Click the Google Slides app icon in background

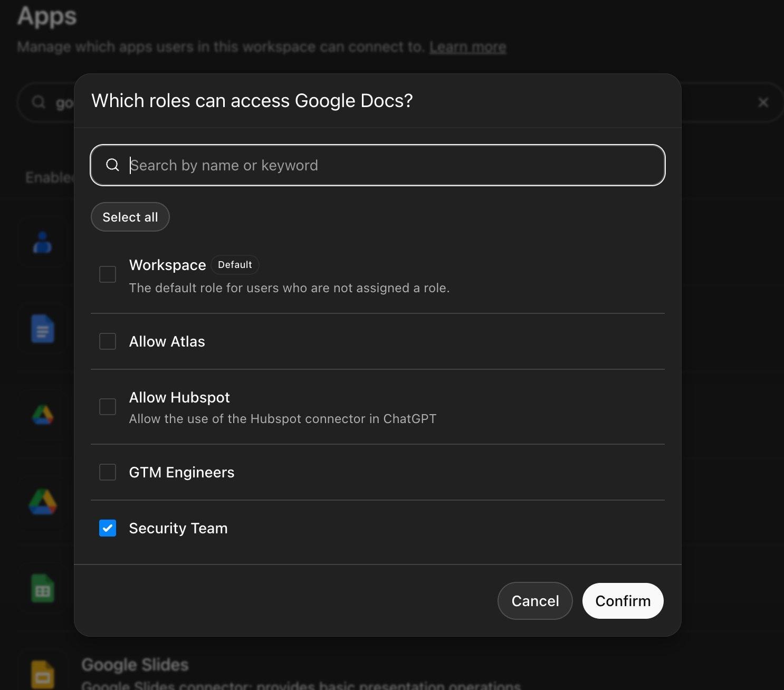pyautogui.click(x=43, y=674)
